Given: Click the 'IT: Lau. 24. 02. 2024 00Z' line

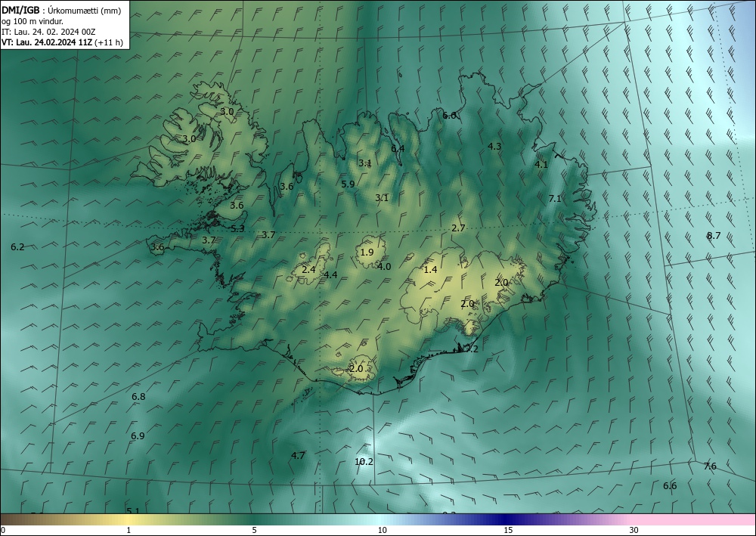Looking at the screenshot, I should pos(48,32).
